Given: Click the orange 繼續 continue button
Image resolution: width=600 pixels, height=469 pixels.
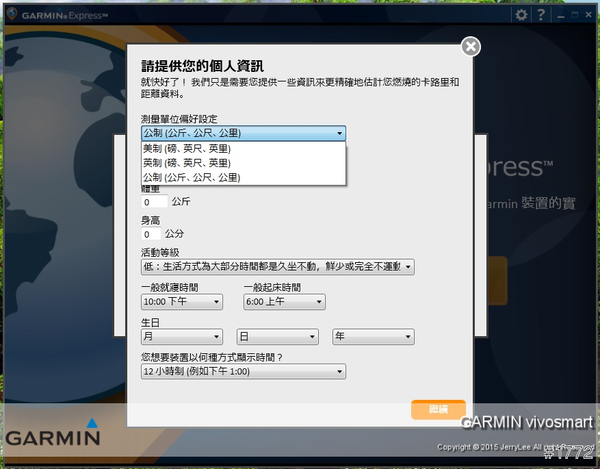Looking at the screenshot, I should (439, 410).
